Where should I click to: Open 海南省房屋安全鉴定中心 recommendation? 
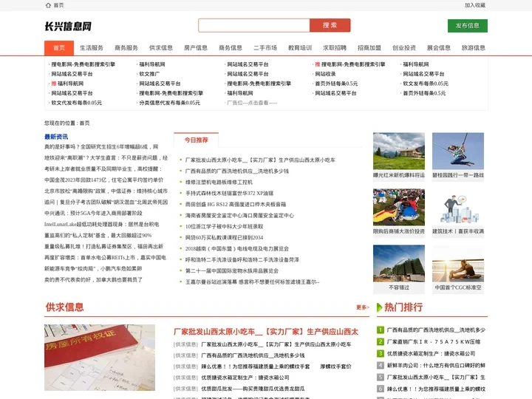pos(239,216)
